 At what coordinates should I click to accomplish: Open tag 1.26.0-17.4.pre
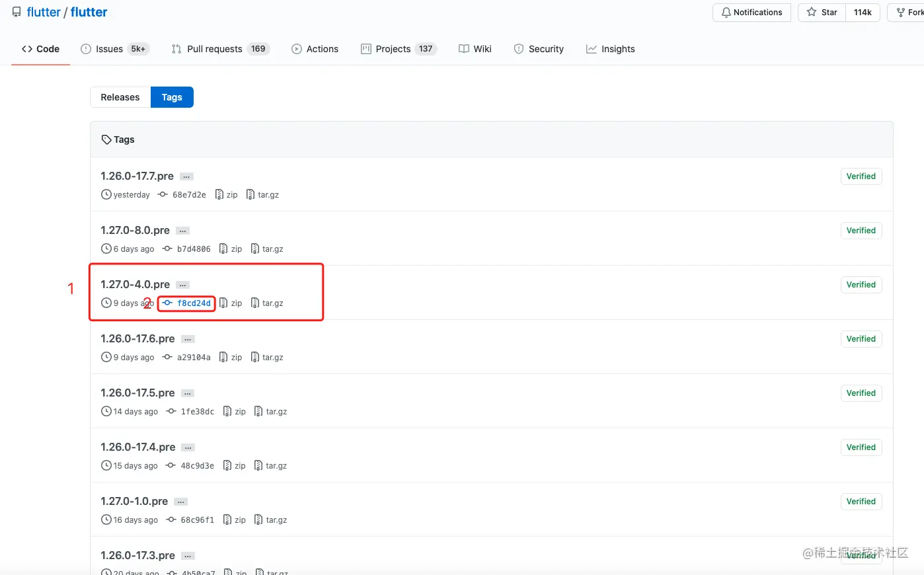[x=137, y=447]
